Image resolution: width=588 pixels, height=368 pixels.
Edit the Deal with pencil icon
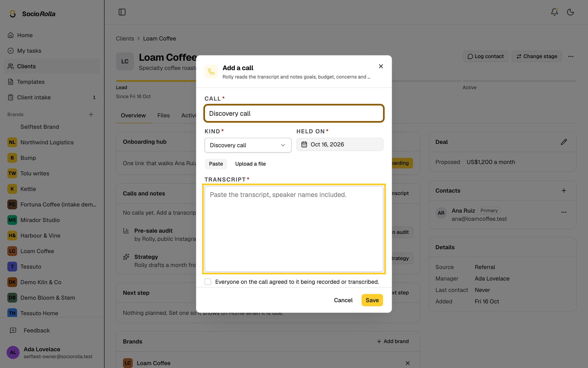click(x=564, y=142)
